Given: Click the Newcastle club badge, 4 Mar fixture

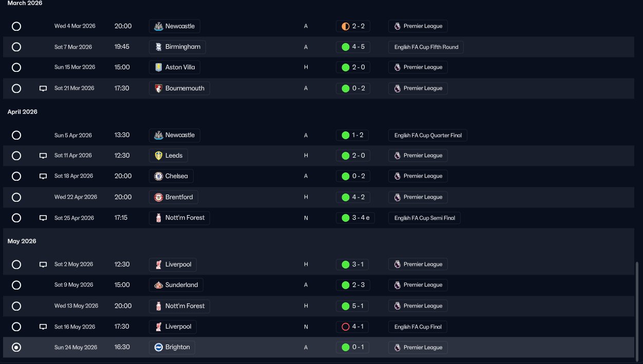Looking at the screenshot, I should pyautogui.click(x=159, y=26).
